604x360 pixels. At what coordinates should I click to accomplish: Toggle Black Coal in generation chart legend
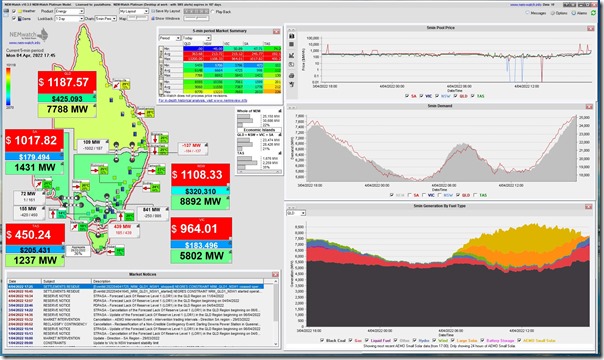(x=322, y=340)
